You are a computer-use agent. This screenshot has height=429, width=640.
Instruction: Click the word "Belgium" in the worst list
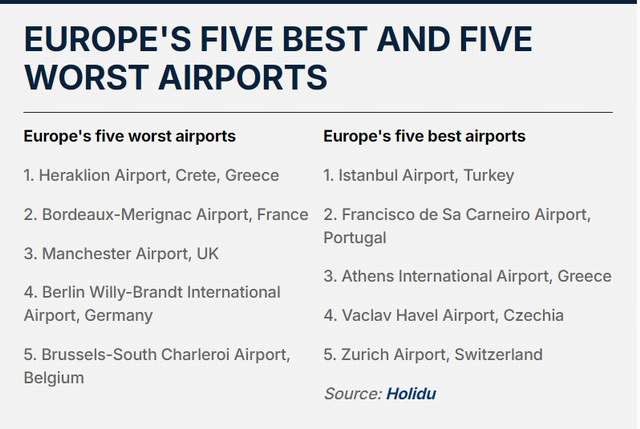point(54,378)
